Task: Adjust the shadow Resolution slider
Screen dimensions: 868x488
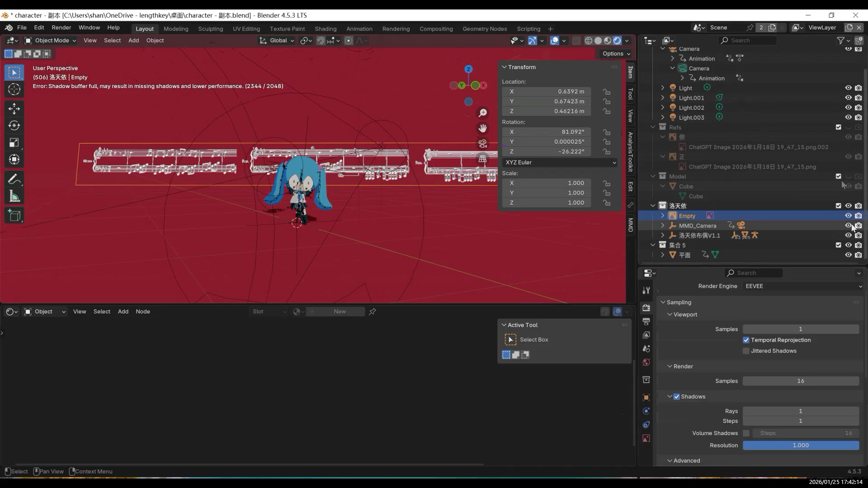Action: (801, 445)
